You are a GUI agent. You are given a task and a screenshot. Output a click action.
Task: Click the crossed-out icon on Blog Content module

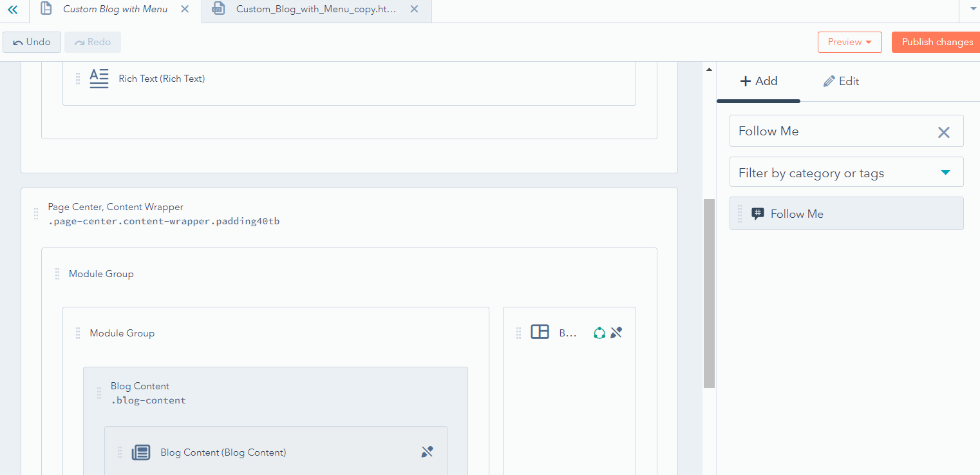coord(427,452)
